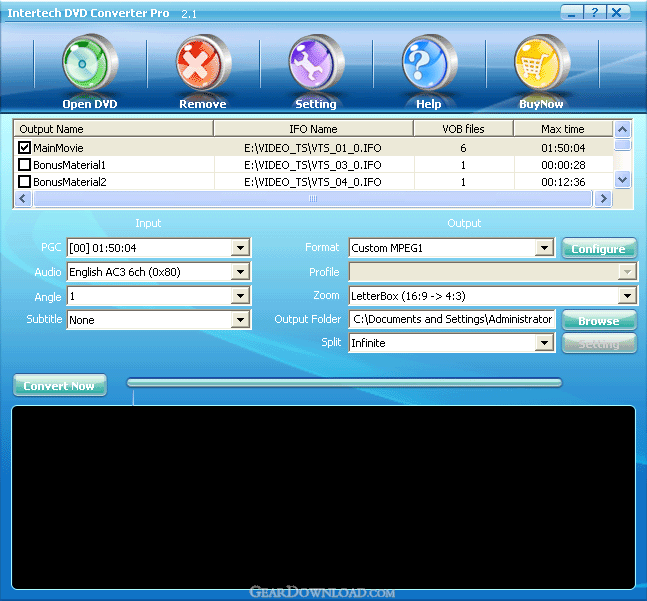The height and width of the screenshot is (601, 647).
Task: Click the horizontal scrollbar thumb
Action: 313,198
